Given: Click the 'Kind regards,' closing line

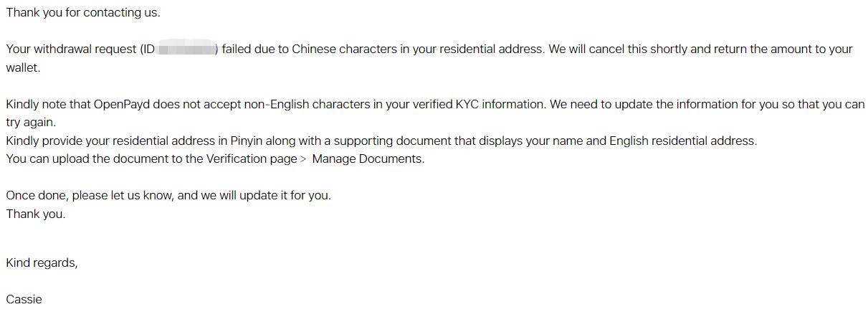Looking at the screenshot, I should pyautogui.click(x=42, y=263).
